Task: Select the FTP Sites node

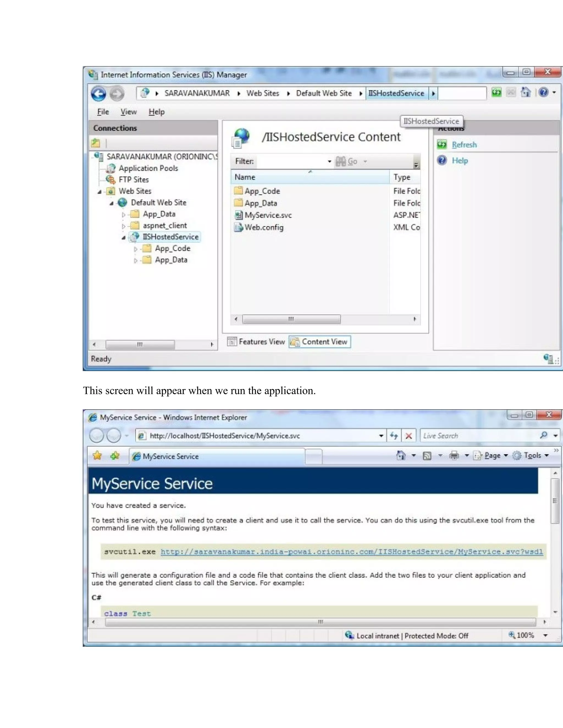Action: [x=134, y=180]
